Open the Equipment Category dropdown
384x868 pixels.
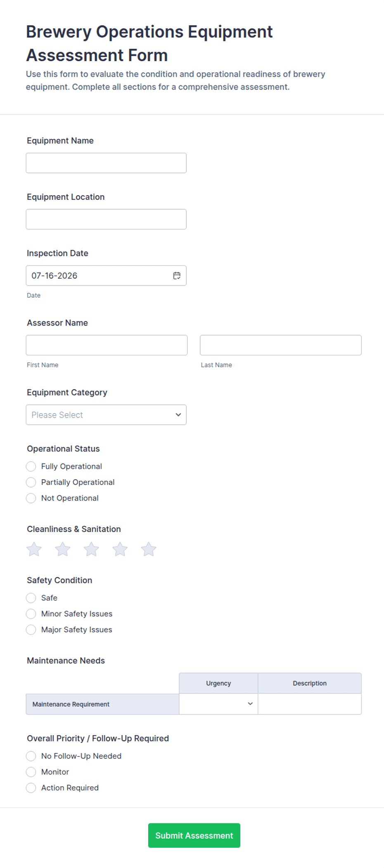point(106,415)
